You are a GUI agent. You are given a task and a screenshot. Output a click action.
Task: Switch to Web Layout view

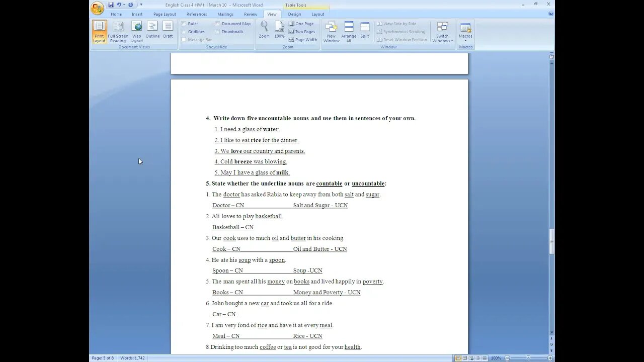click(136, 32)
